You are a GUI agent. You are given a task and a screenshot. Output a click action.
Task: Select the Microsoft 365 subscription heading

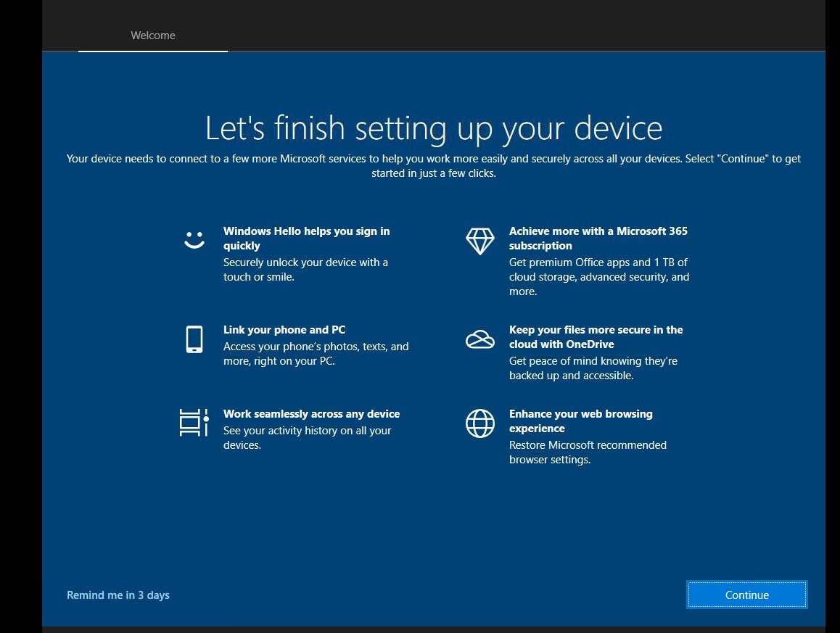pos(598,238)
